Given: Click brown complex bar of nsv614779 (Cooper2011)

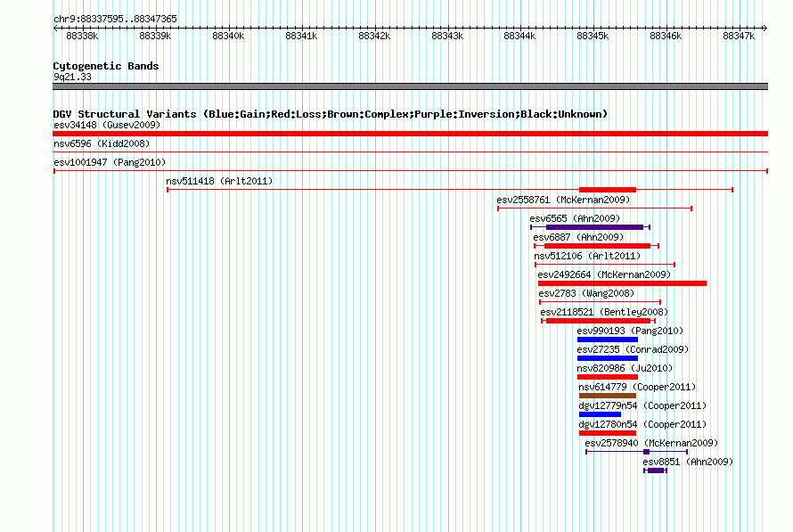Looking at the screenshot, I should tap(608, 396).
